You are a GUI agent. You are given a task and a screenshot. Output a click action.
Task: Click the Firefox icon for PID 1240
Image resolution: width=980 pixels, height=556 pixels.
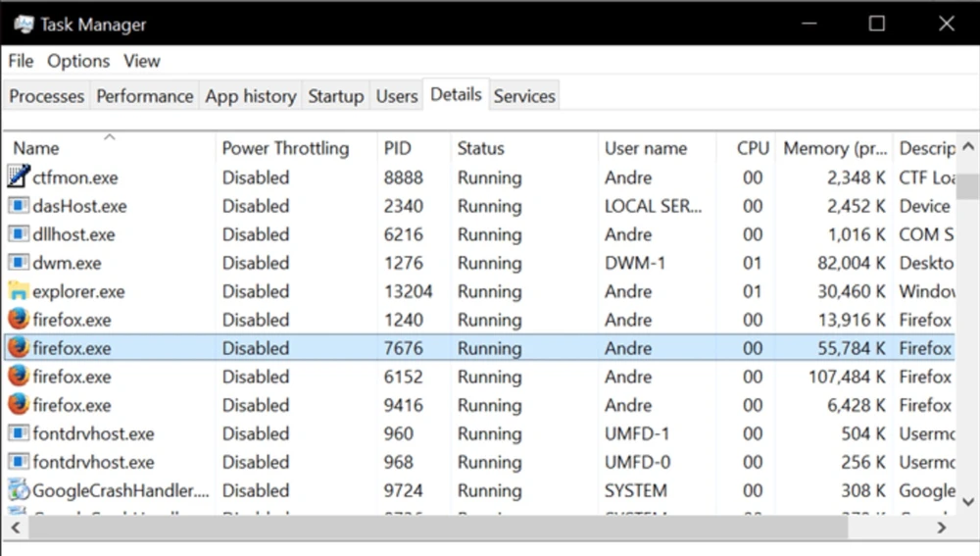coord(19,320)
